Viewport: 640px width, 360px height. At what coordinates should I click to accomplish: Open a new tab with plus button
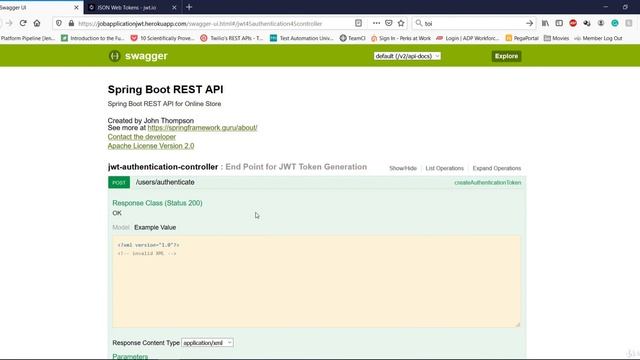tap(189, 7)
